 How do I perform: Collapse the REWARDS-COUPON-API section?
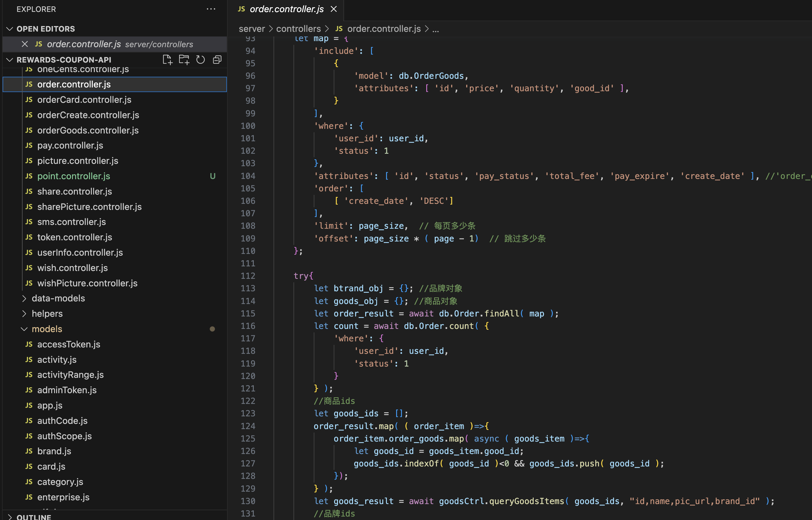(10, 60)
